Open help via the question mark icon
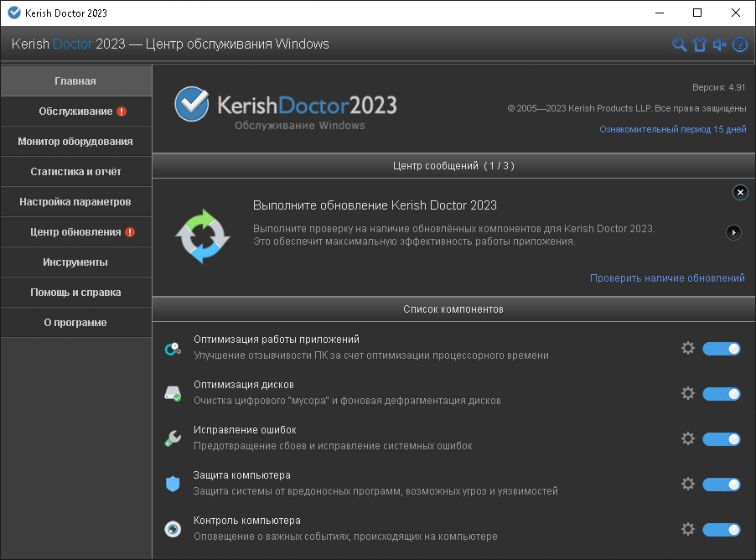This screenshot has height=560, width=756. pyautogui.click(x=739, y=45)
